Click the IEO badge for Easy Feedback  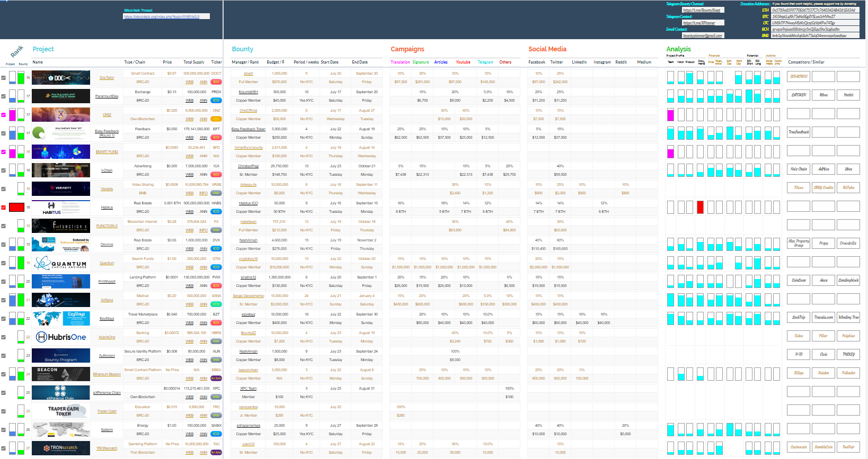click(216, 138)
